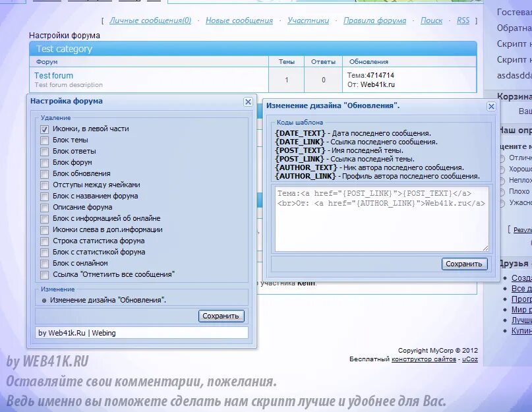Toggle the "Блок с онлайном" checkbox
This screenshot has height=412, width=532.
pyautogui.click(x=44, y=264)
